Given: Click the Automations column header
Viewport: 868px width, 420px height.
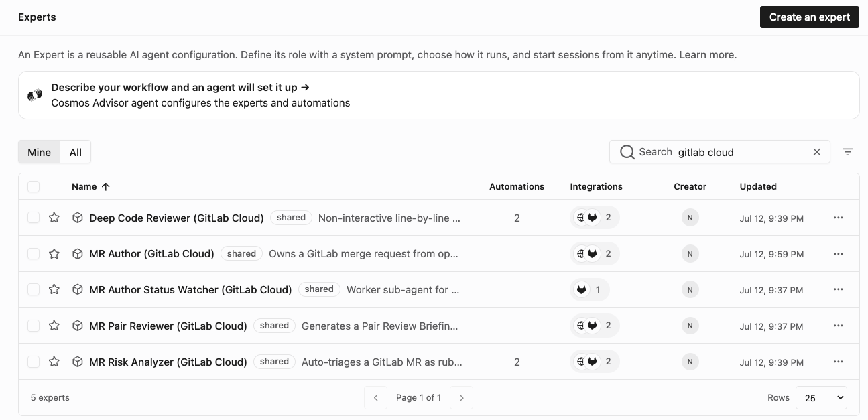Looking at the screenshot, I should coord(517,186).
